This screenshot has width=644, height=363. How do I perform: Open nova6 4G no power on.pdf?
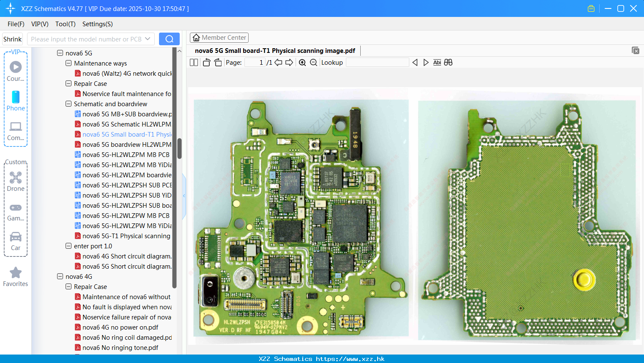click(117, 327)
